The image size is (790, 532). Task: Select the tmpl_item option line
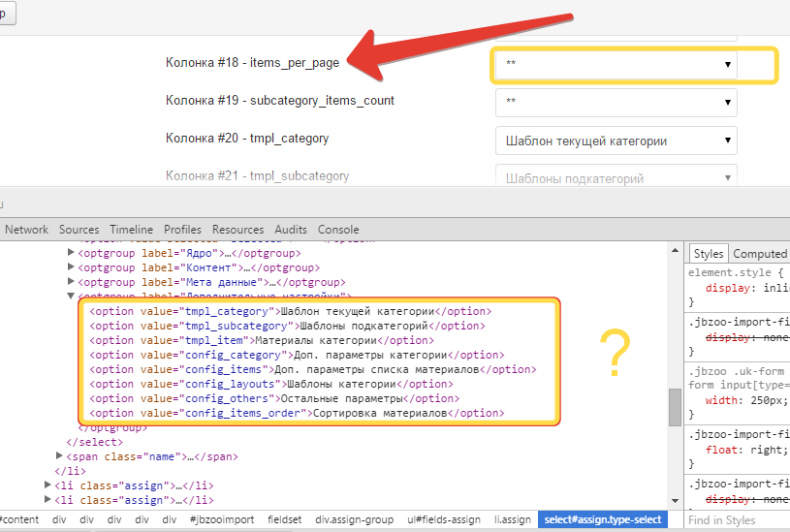pos(262,340)
